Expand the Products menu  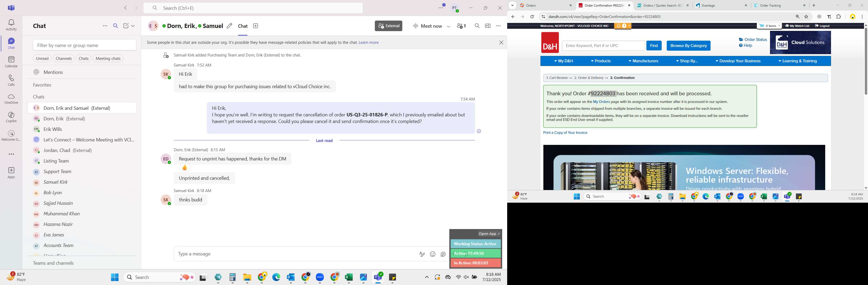coord(601,61)
